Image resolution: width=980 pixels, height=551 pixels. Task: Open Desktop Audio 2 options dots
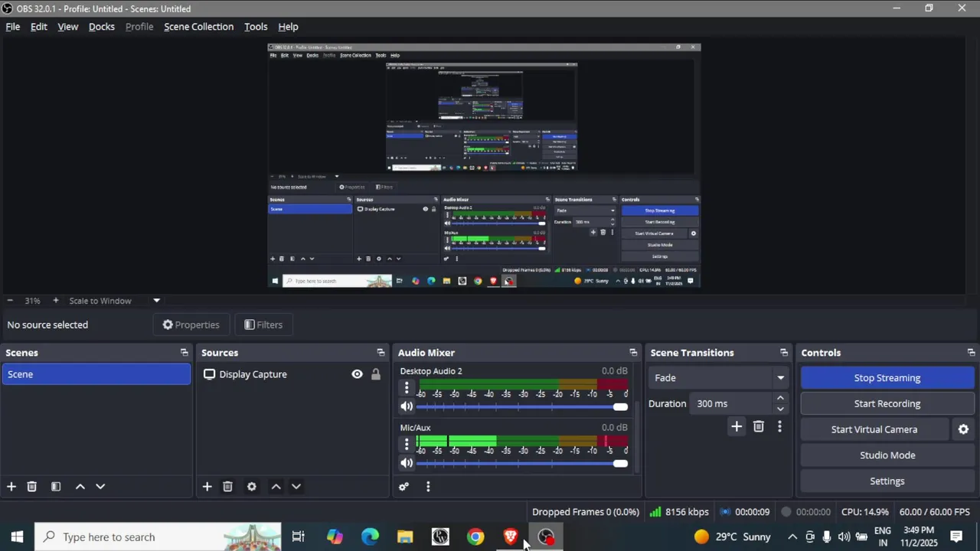tap(407, 388)
